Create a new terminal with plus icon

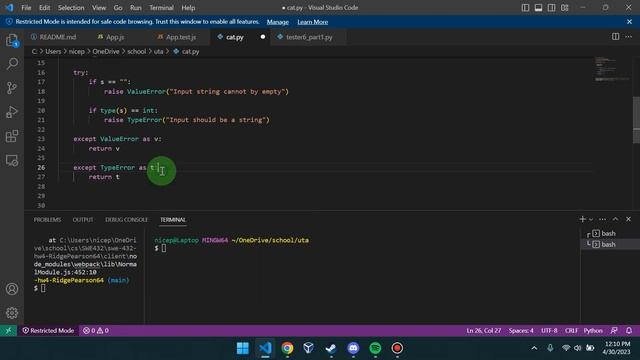(582, 219)
